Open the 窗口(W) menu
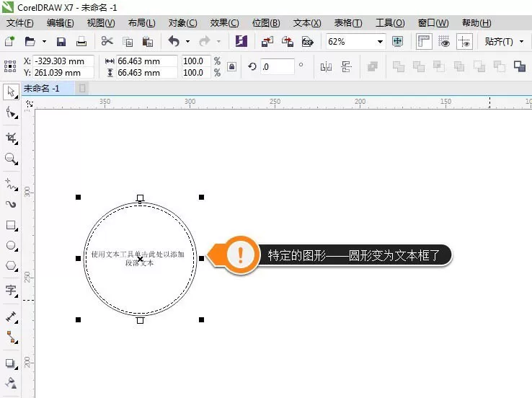The width and height of the screenshot is (532, 398). (433, 23)
